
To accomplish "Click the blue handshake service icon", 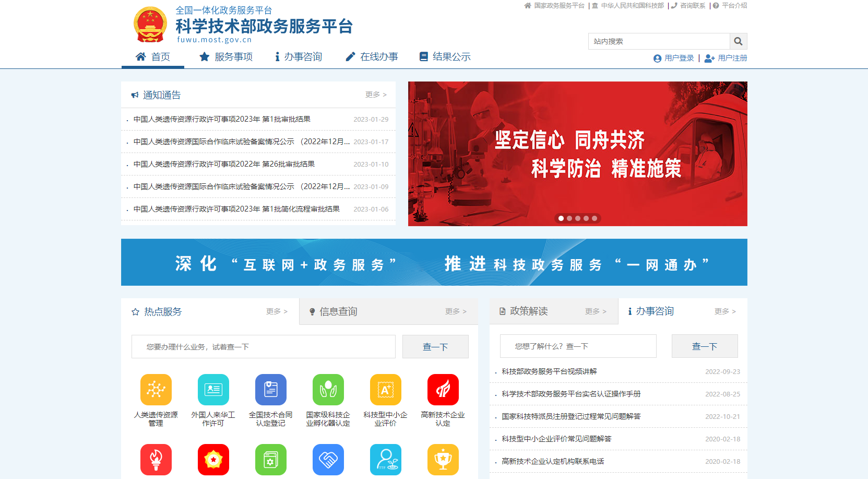I will pos(328,460).
